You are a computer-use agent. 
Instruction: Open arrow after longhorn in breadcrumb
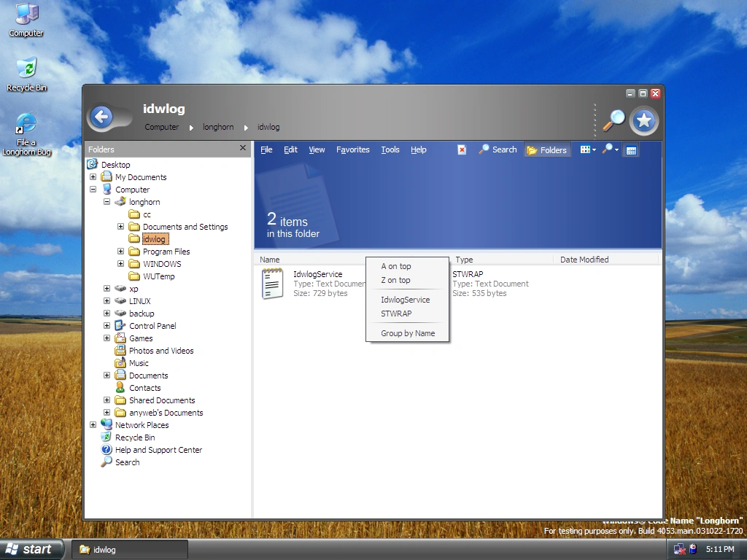click(x=246, y=128)
